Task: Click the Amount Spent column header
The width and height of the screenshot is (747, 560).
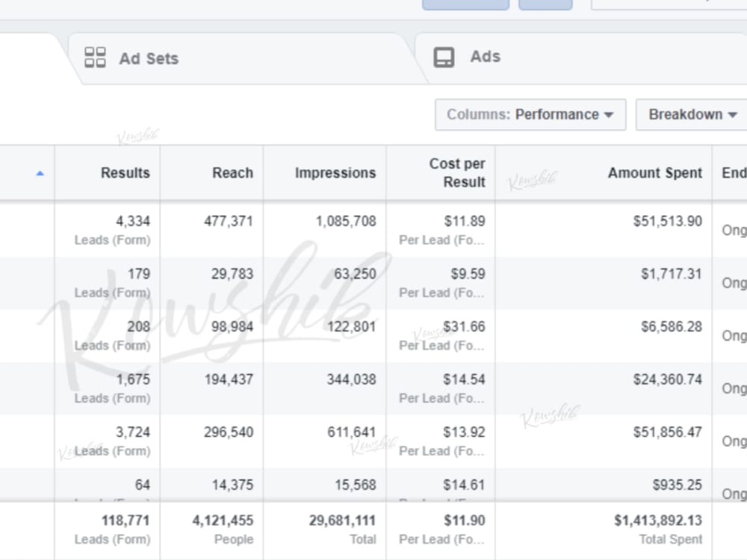Action: tap(654, 172)
